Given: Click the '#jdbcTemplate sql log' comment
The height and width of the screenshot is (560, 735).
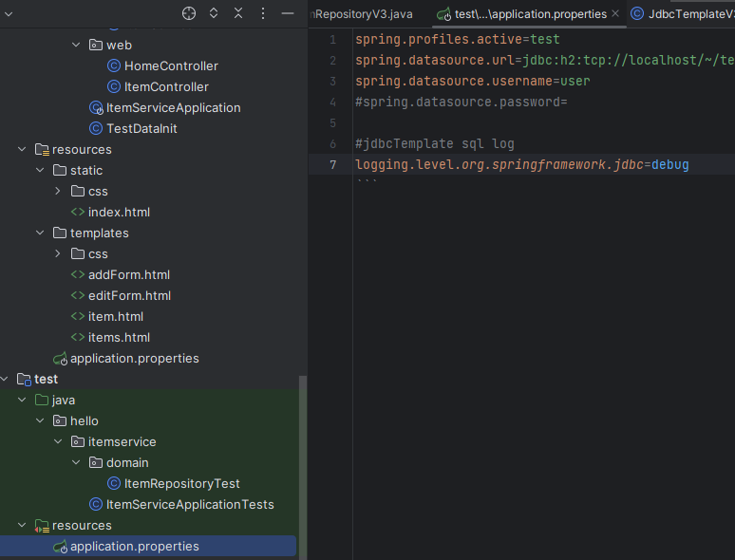Looking at the screenshot, I should [x=435, y=143].
